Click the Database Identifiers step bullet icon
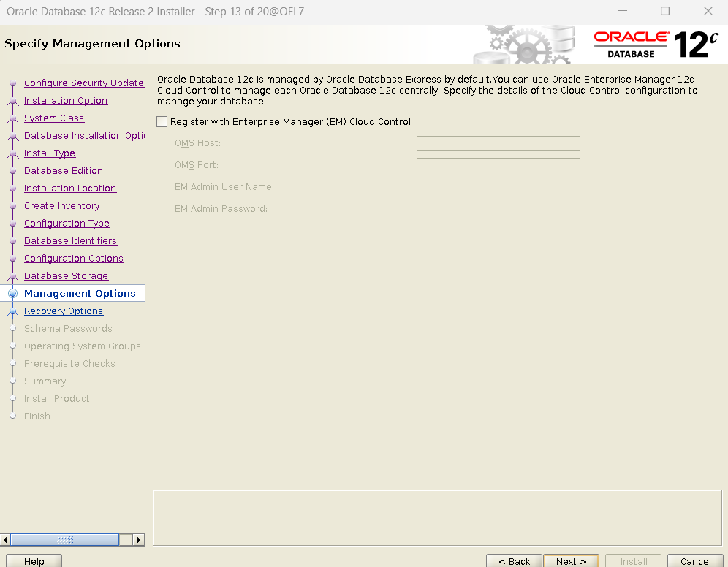 click(x=13, y=241)
